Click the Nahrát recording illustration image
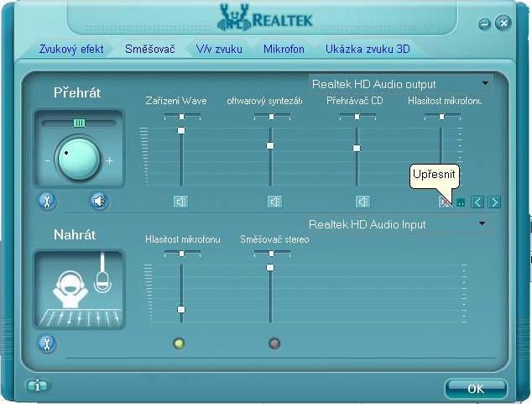 [x=79, y=290]
